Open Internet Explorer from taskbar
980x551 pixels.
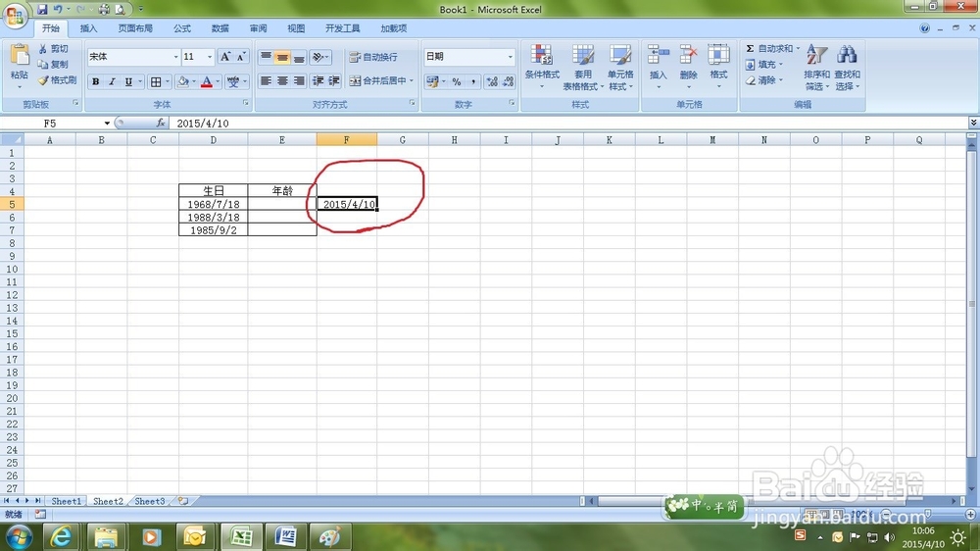(60, 536)
